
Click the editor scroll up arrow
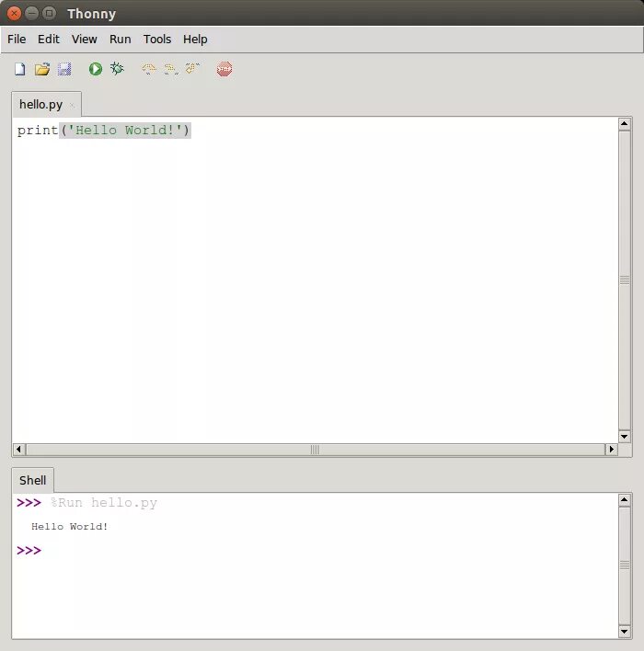pyautogui.click(x=625, y=124)
